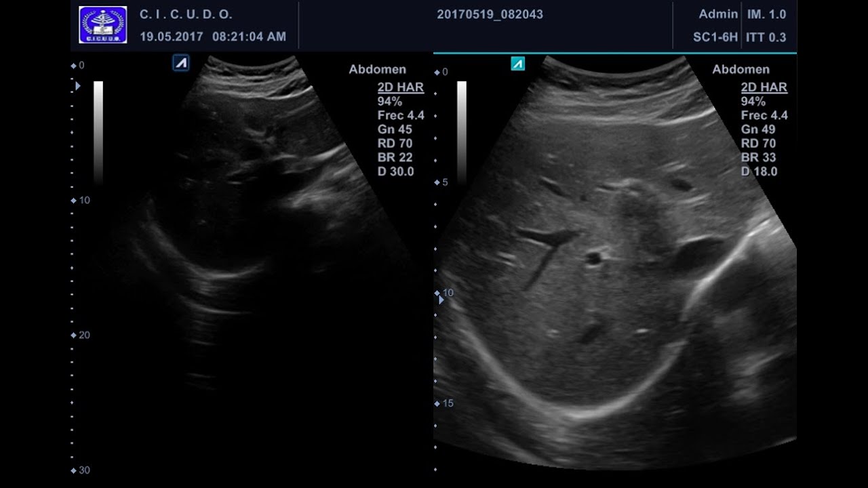868x488 pixels.
Task: Click the exam ID '20170519_082043'
Action: (x=490, y=14)
